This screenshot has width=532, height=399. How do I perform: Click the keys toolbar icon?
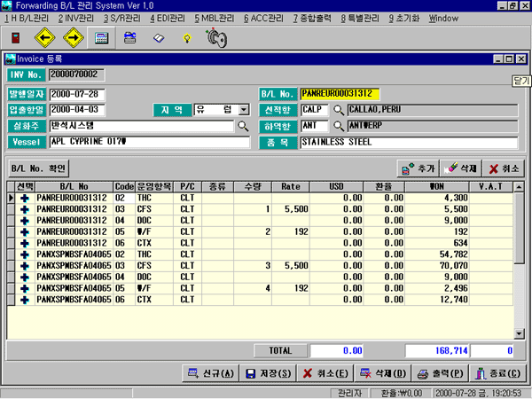point(216,38)
